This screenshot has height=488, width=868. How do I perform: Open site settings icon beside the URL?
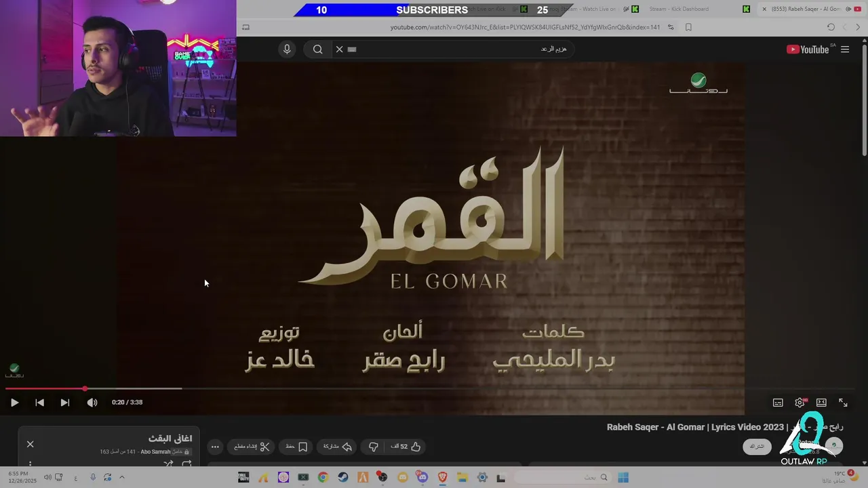pos(671,27)
